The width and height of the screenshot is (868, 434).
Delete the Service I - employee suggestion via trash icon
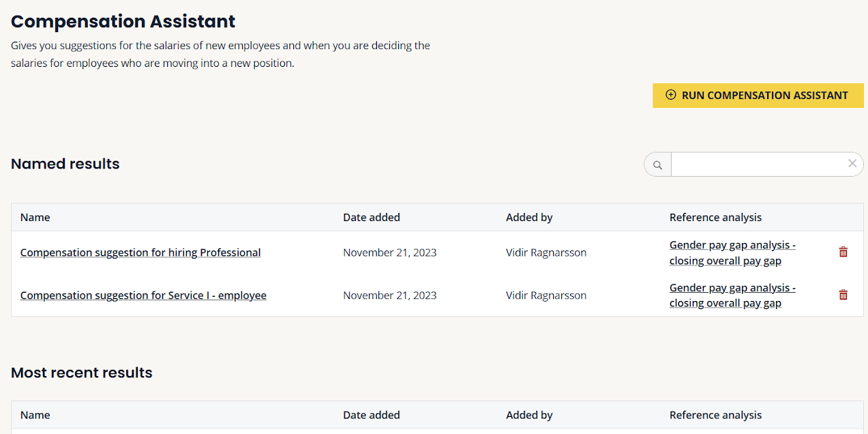(843, 295)
